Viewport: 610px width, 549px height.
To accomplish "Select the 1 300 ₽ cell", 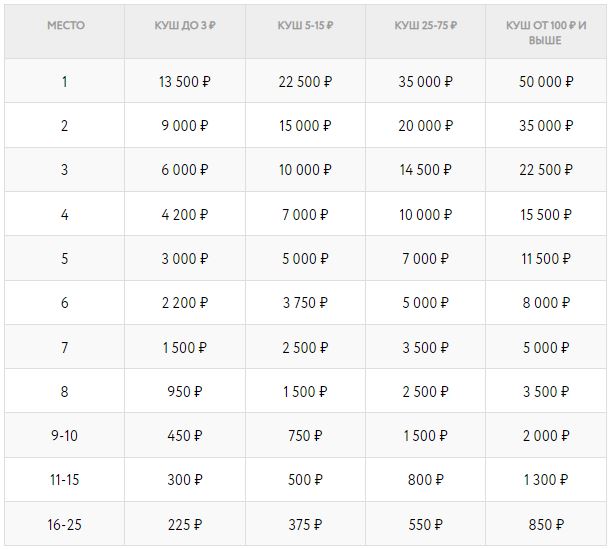I will coord(546,480).
